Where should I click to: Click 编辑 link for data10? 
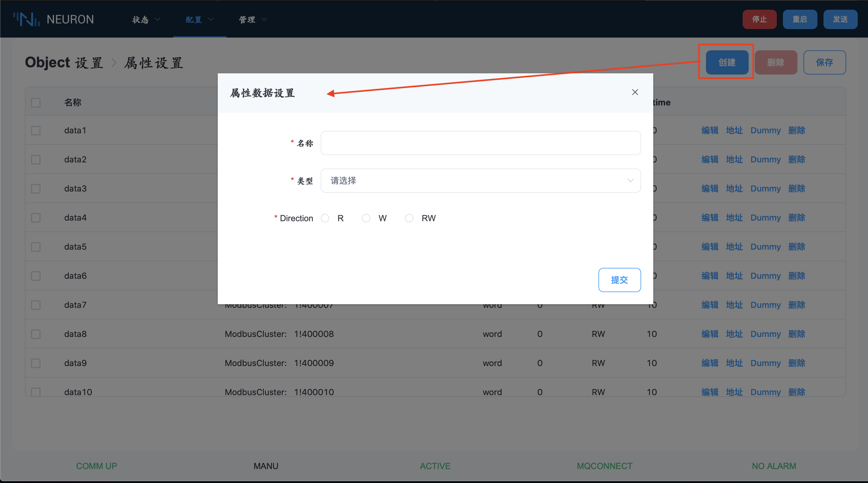[710, 392]
